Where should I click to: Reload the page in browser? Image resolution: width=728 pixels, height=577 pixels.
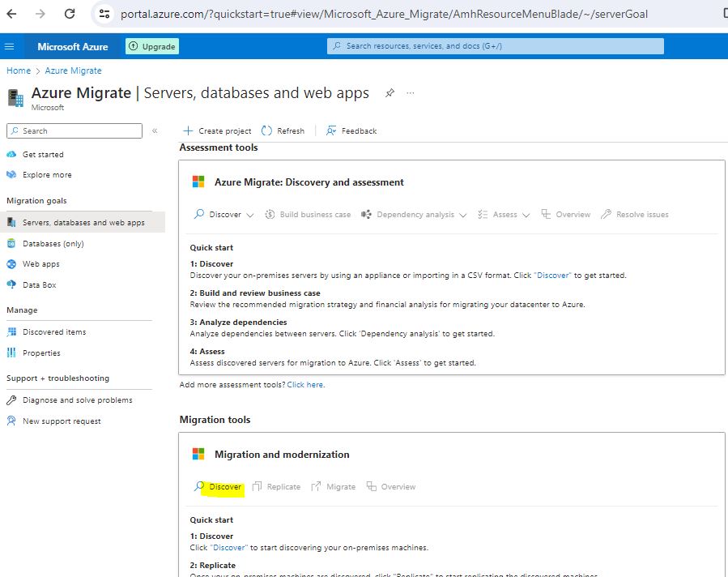(x=70, y=14)
